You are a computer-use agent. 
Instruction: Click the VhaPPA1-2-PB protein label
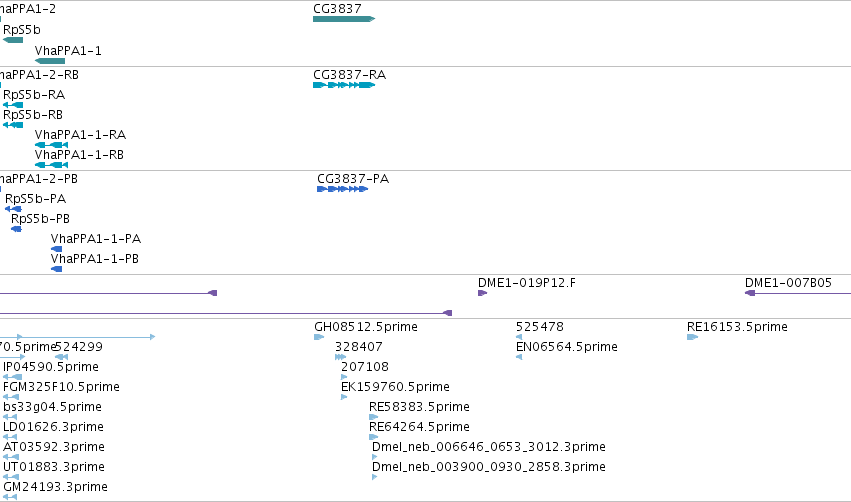[39, 179]
